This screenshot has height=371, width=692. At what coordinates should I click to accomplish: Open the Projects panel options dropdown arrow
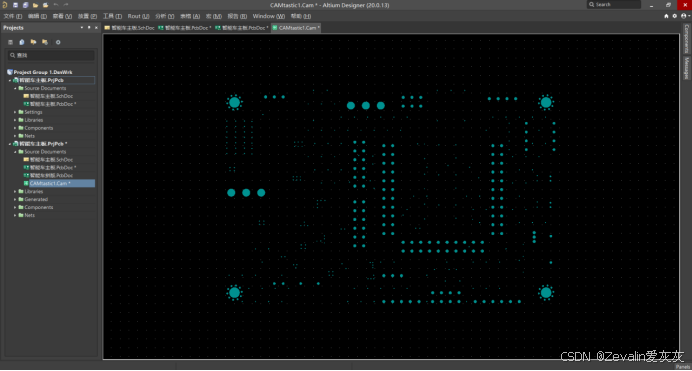click(x=82, y=27)
